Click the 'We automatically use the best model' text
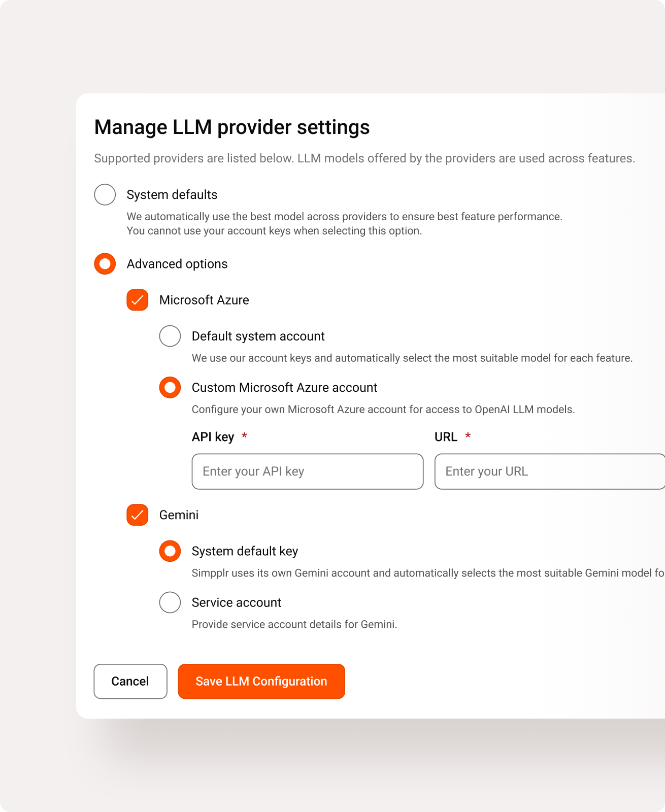The height and width of the screenshot is (812, 665). [x=345, y=217]
